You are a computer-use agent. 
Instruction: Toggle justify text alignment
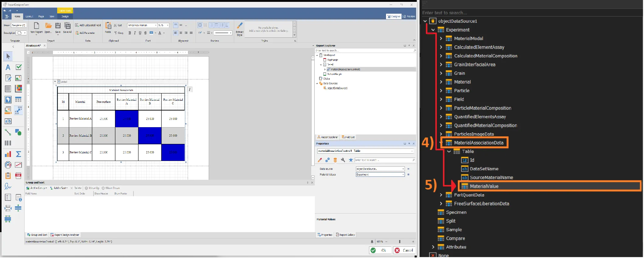pos(191,33)
